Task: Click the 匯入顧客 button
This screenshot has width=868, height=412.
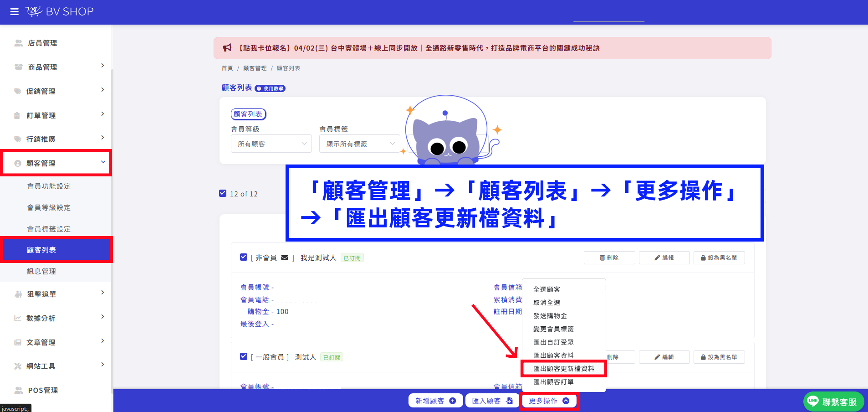Action: [x=493, y=401]
